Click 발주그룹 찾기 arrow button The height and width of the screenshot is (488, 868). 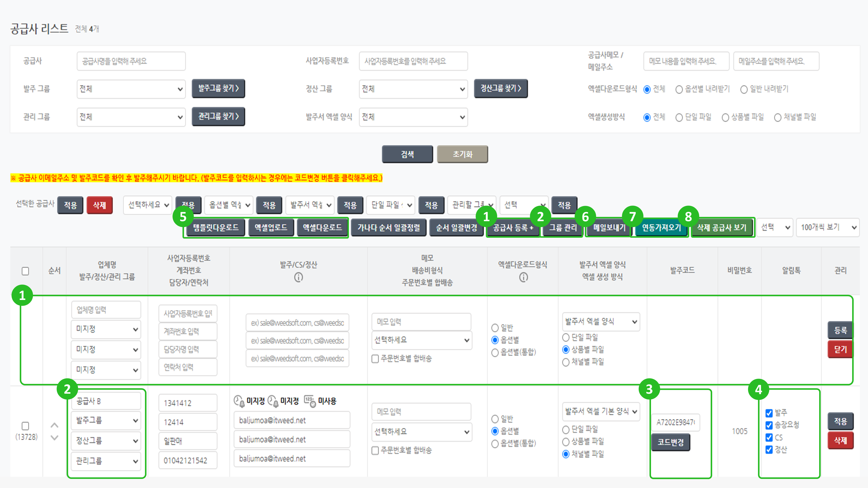(218, 88)
